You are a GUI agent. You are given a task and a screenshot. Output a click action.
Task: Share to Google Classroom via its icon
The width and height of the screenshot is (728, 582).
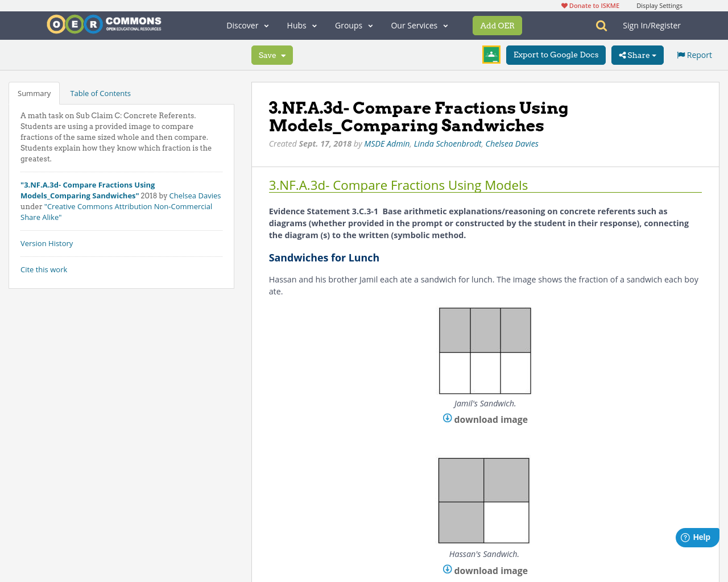coord(490,54)
